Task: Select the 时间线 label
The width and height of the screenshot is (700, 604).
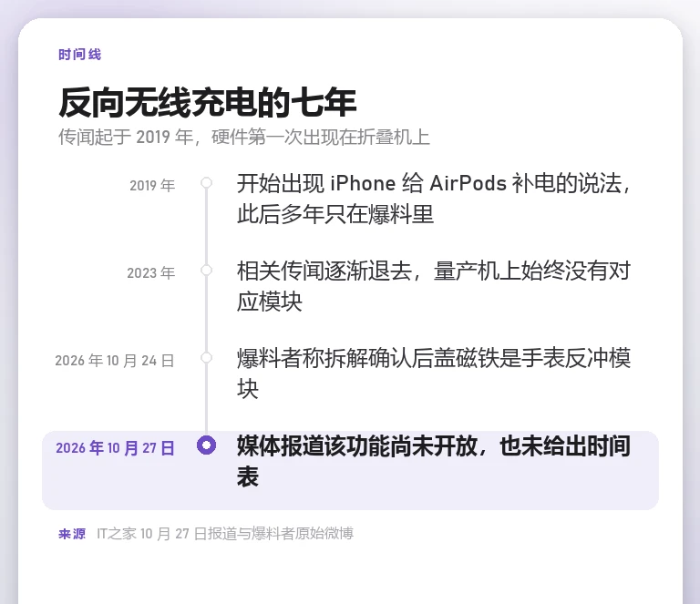Action: [x=80, y=55]
